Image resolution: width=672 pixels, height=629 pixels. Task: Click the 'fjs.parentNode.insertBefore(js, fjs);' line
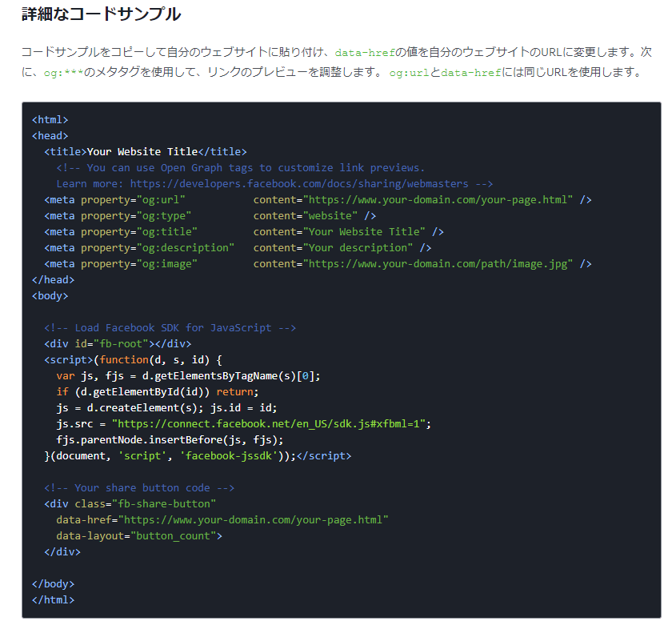pyautogui.click(x=170, y=440)
